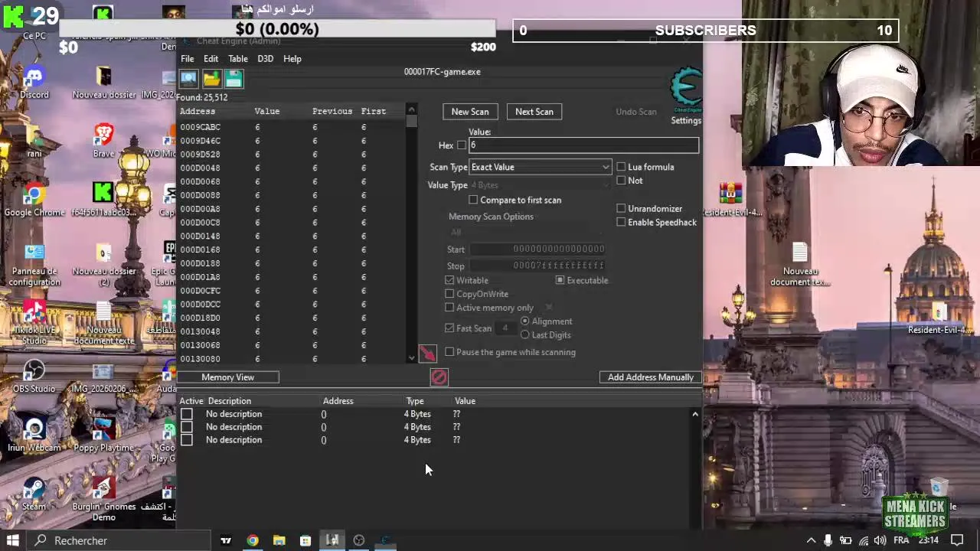Click the red arrow add-to-list icon
Viewport: 980px width, 551px height.
427,353
